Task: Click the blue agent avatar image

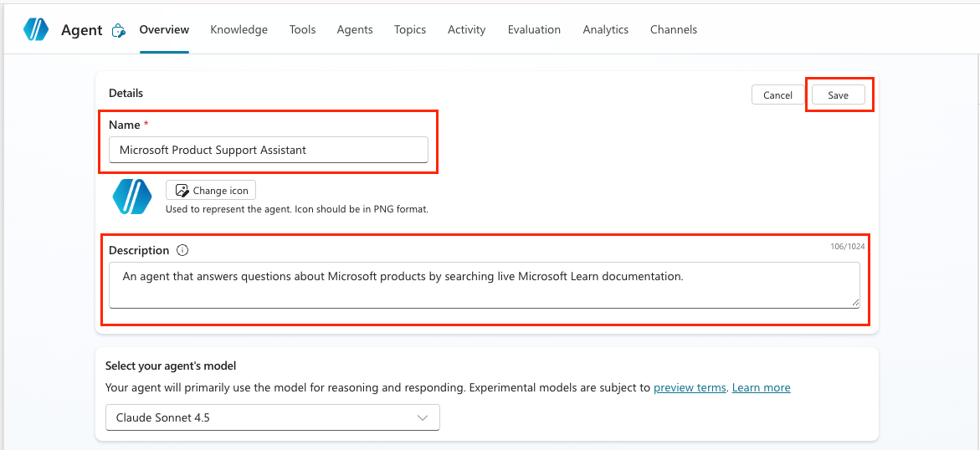Action: [x=132, y=197]
